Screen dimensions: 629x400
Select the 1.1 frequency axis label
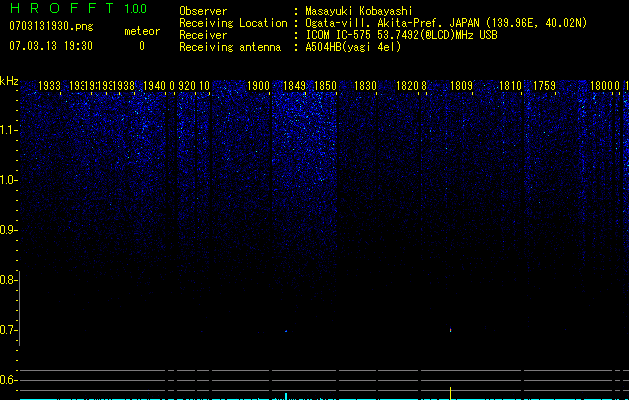click(x=8, y=130)
